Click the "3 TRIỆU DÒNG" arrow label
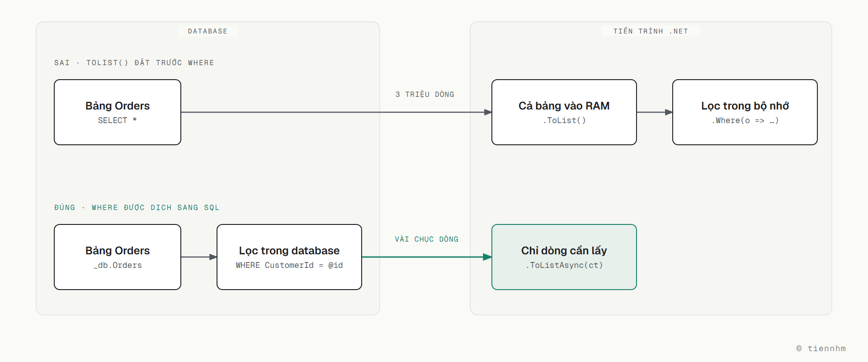Screen dimensions: 868x362 (x=425, y=94)
